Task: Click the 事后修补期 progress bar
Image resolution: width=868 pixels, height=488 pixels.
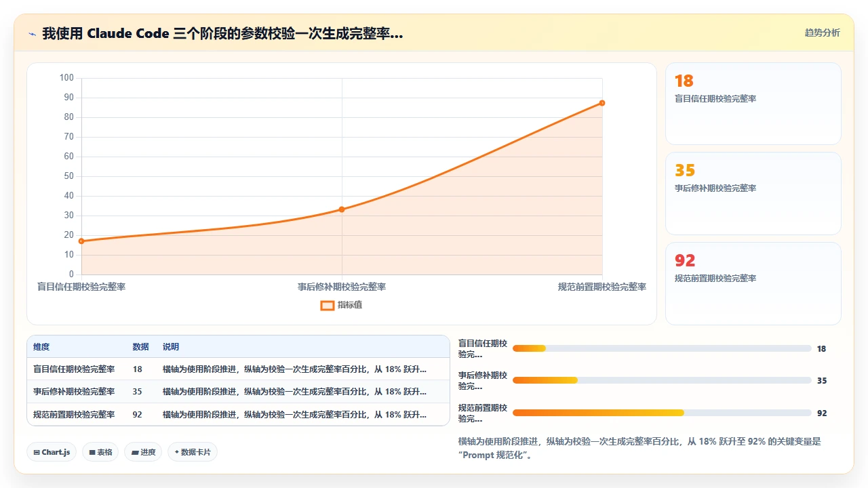Action: pos(662,380)
